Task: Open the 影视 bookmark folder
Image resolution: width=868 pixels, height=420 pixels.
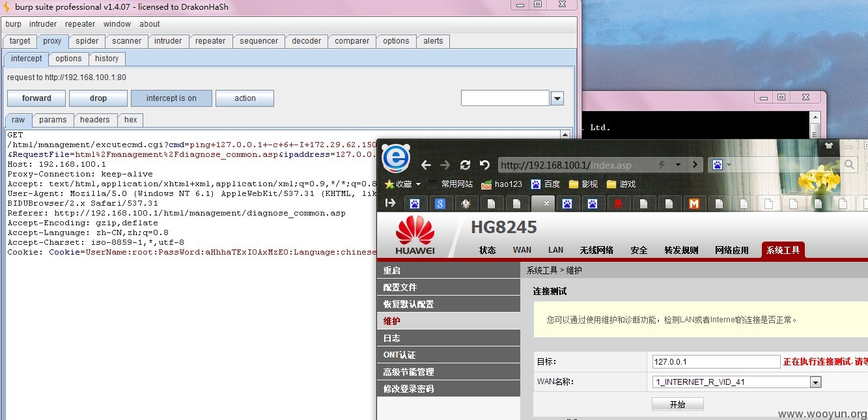Action: 583,184
